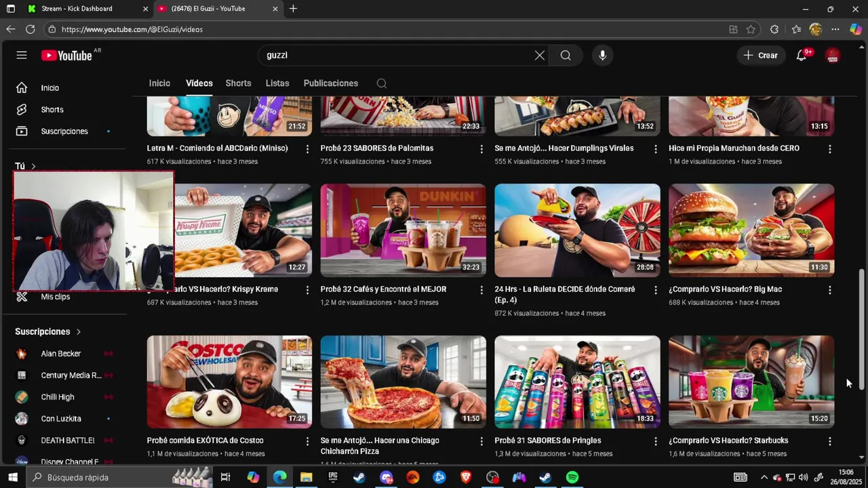The image size is (868, 488).
Task: Click the Crear button
Action: coord(760,56)
